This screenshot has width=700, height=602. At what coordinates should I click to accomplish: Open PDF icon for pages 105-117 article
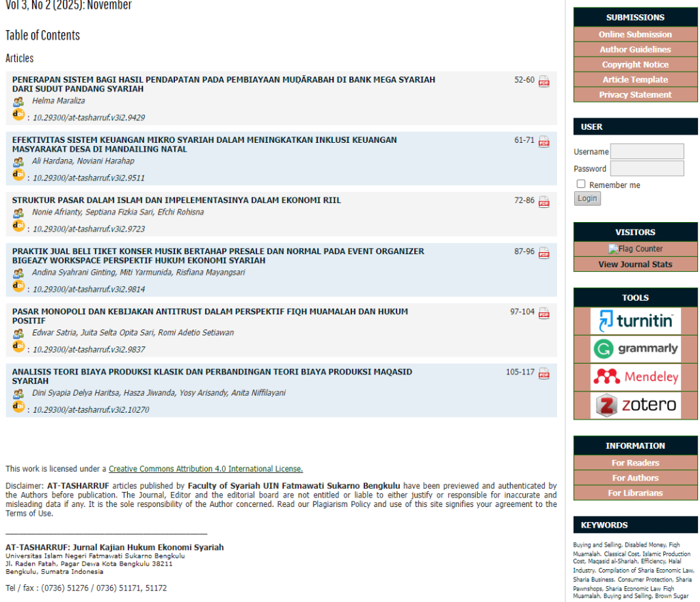pos(543,373)
